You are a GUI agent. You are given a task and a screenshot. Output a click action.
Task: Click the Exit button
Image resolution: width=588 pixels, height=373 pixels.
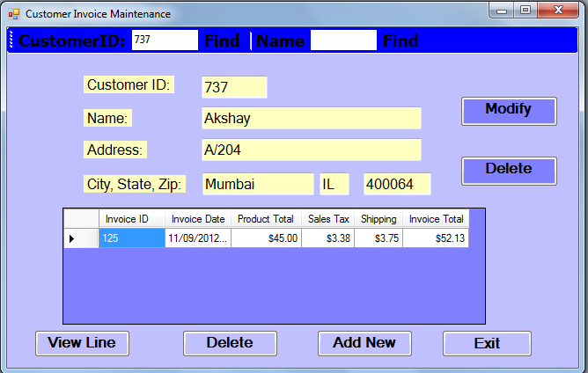click(x=487, y=344)
